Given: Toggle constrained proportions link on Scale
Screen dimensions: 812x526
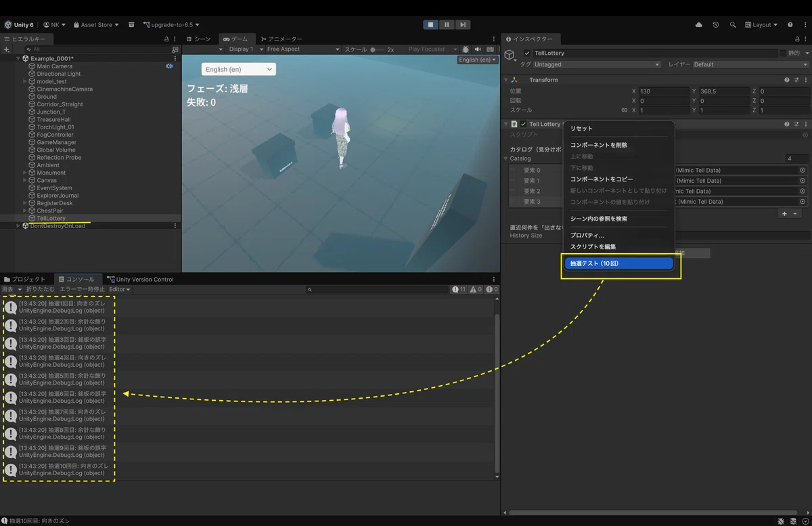Looking at the screenshot, I should point(624,110).
